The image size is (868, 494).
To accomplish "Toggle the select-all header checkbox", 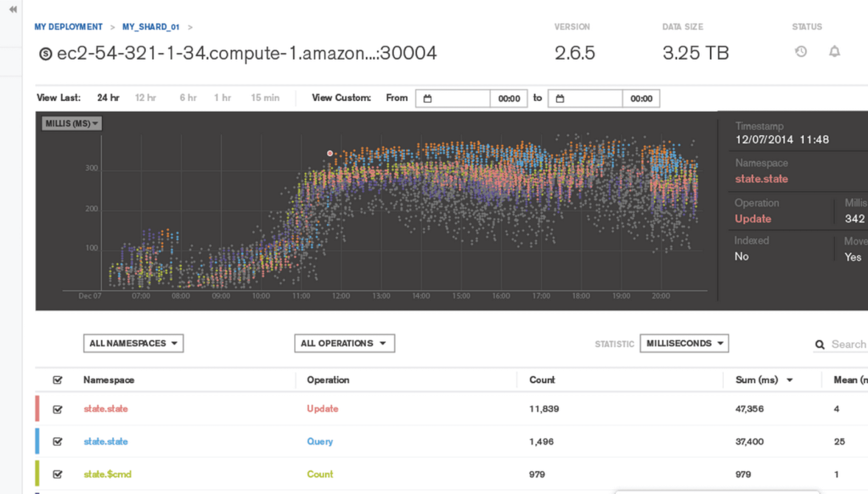I will (x=57, y=380).
